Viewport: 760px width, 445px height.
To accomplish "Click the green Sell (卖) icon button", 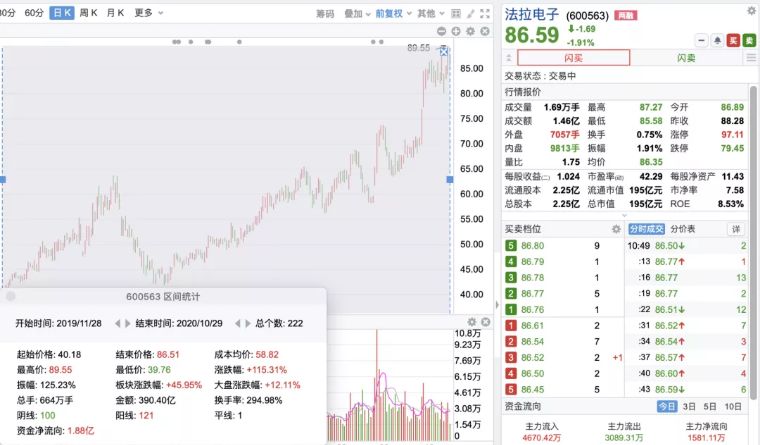I will (749, 40).
